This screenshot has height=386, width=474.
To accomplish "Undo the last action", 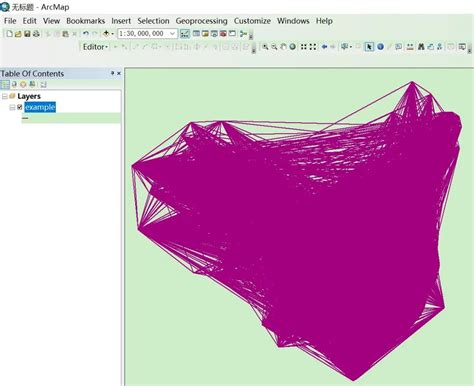I will click(86, 34).
